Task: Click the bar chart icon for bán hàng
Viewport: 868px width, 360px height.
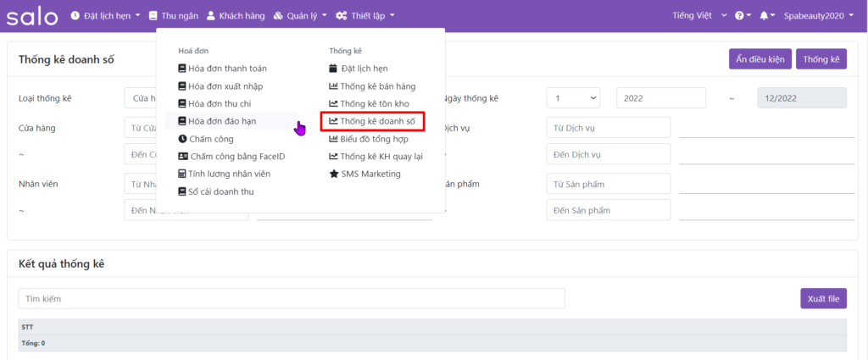Action: (x=333, y=86)
